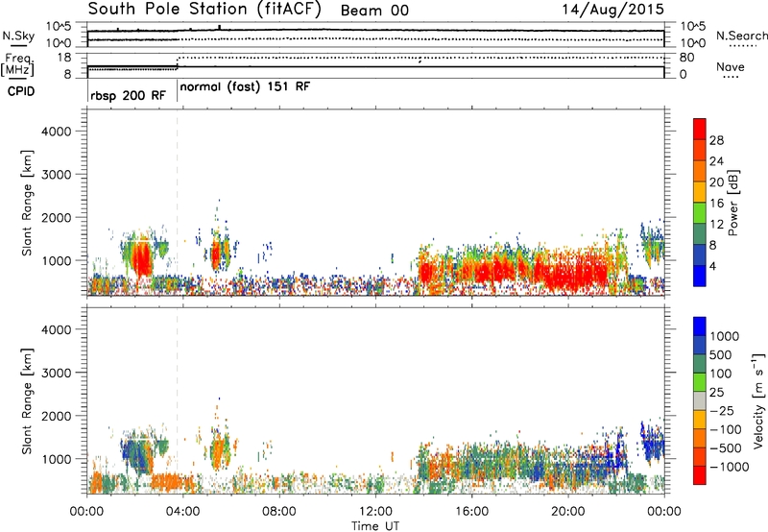
Task: Pick the light green 25–100 Velocity segment
Action: click(700, 382)
